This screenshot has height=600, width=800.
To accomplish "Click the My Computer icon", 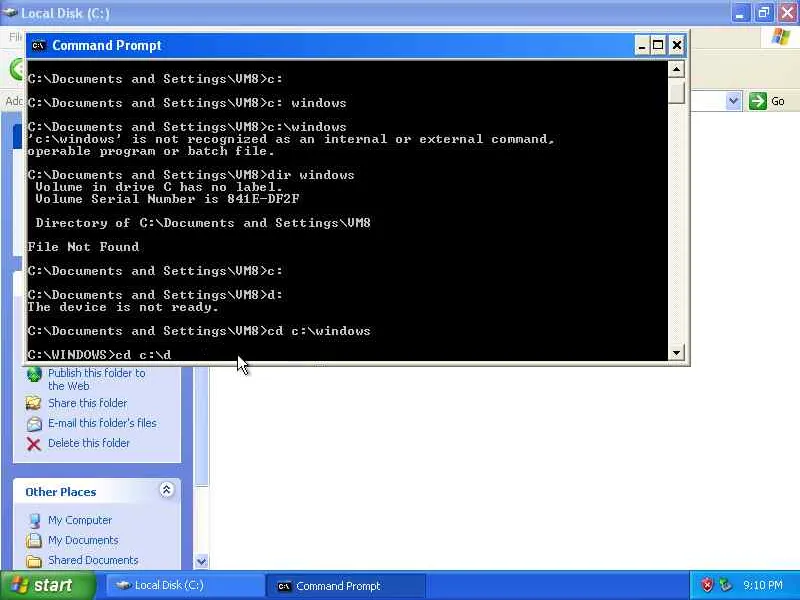I will (x=34, y=520).
